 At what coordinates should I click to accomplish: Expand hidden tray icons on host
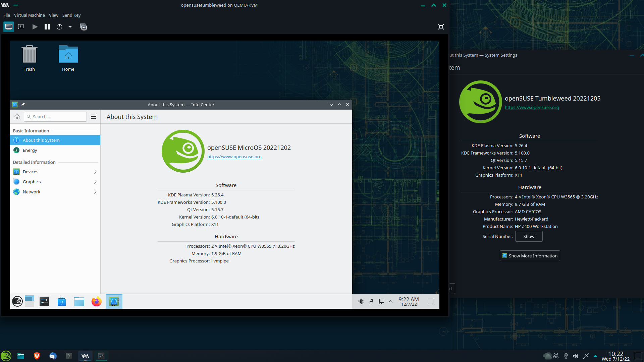pos(595,356)
